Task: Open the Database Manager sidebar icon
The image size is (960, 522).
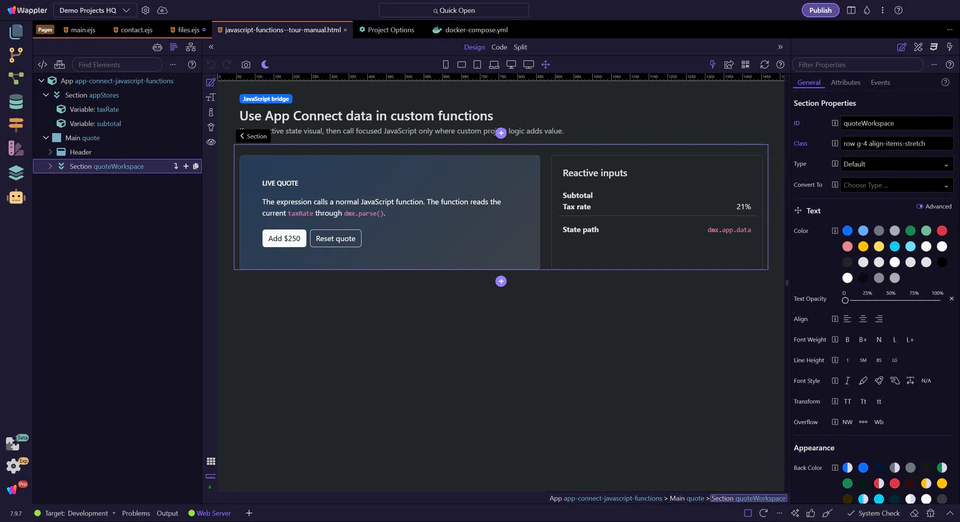Action: (x=16, y=102)
